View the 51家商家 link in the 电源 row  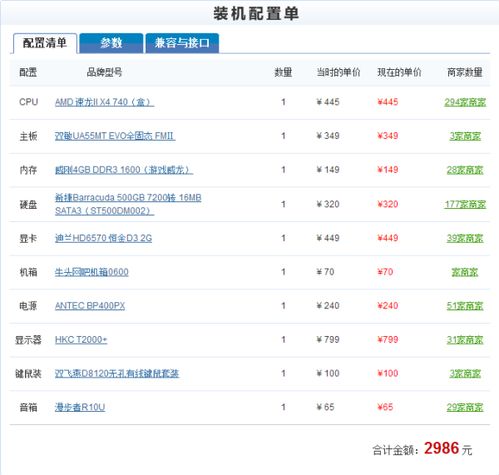(465, 306)
